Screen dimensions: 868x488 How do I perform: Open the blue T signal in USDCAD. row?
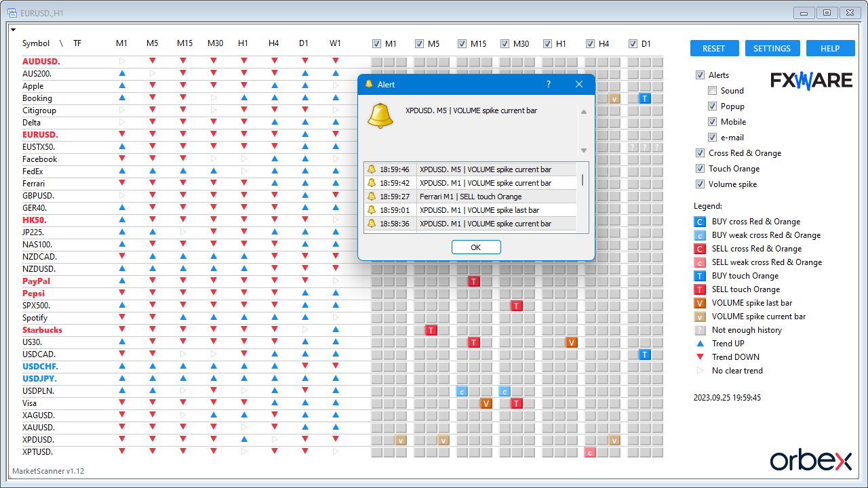[645, 354]
